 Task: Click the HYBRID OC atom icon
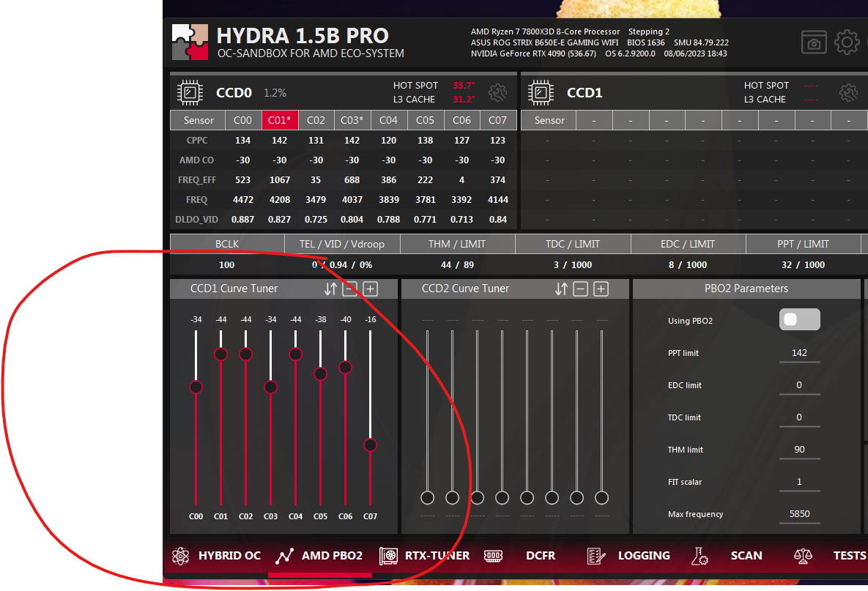coord(180,556)
